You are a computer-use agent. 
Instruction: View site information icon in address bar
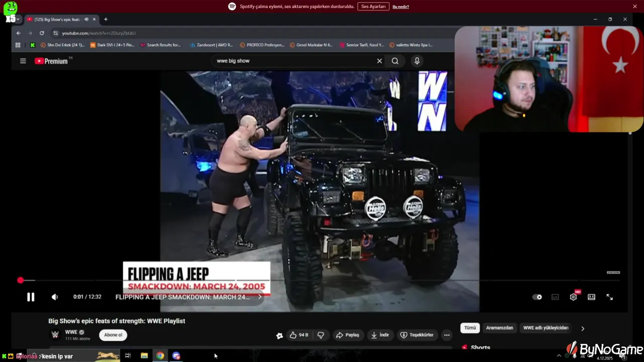55,33
